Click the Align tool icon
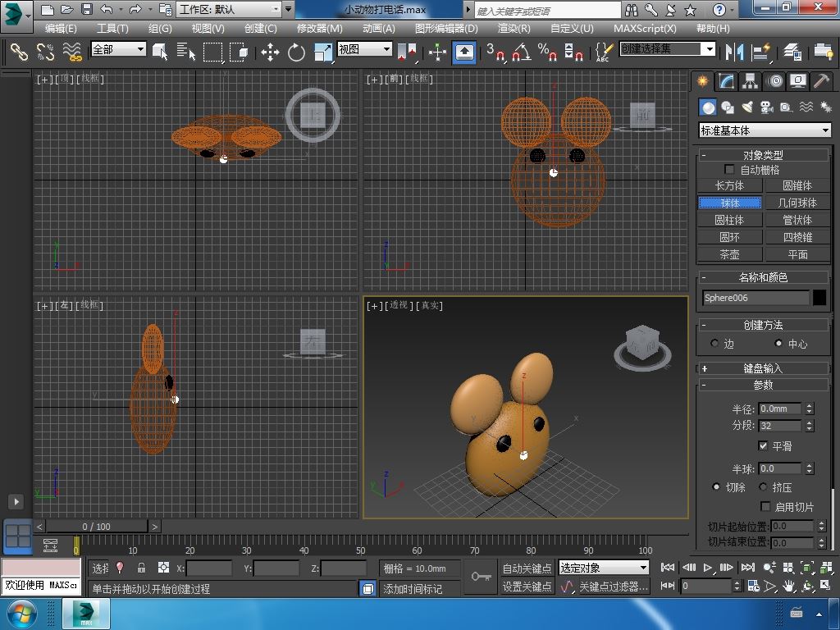This screenshot has width=840, height=630. click(x=760, y=52)
